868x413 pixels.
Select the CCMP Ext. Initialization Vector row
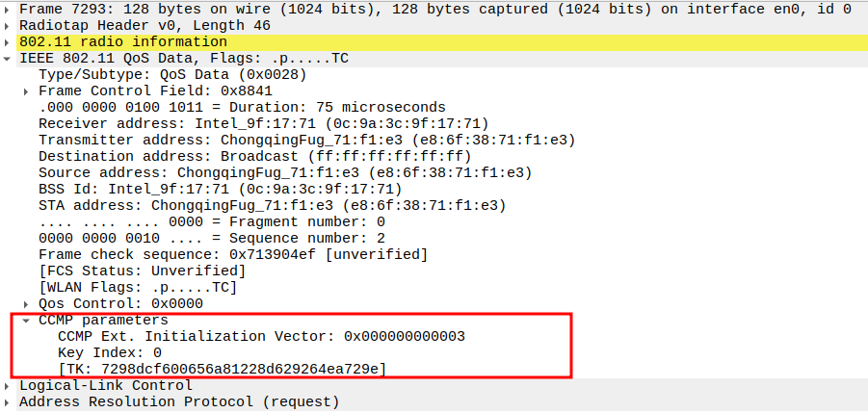click(x=261, y=337)
